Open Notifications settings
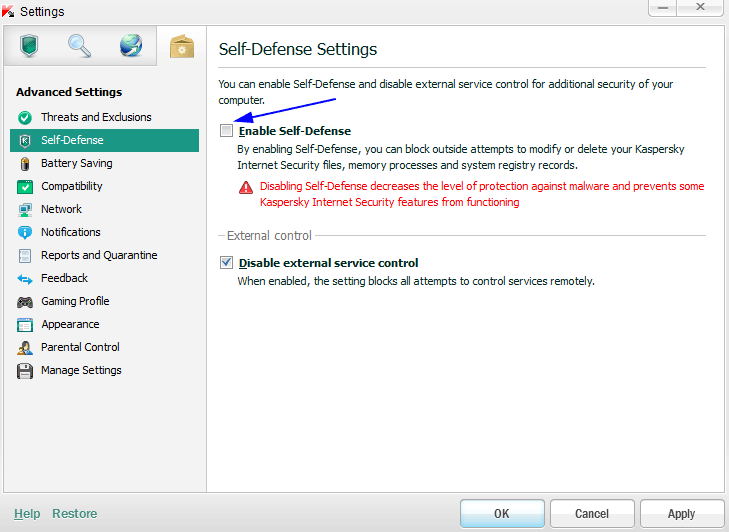729x532 pixels. [x=71, y=232]
